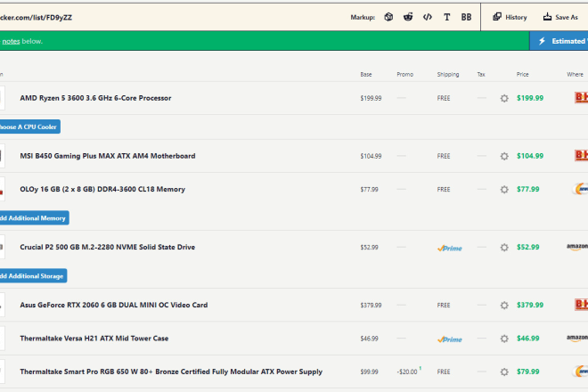
Task: Click the $46.99 green price for case
Action: click(528, 339)
